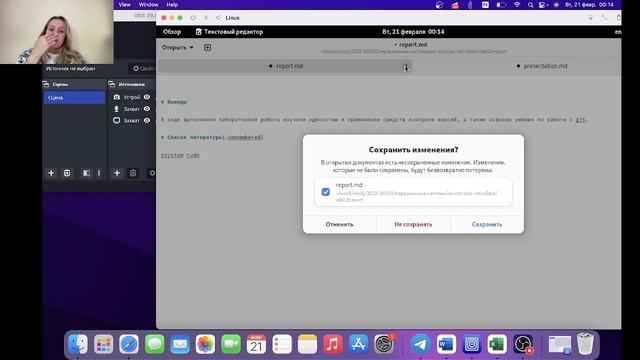This screenshot has height=360, width=640.
Task: Toggle visibility of the Устрой camera source
Action: coord(147,97)
